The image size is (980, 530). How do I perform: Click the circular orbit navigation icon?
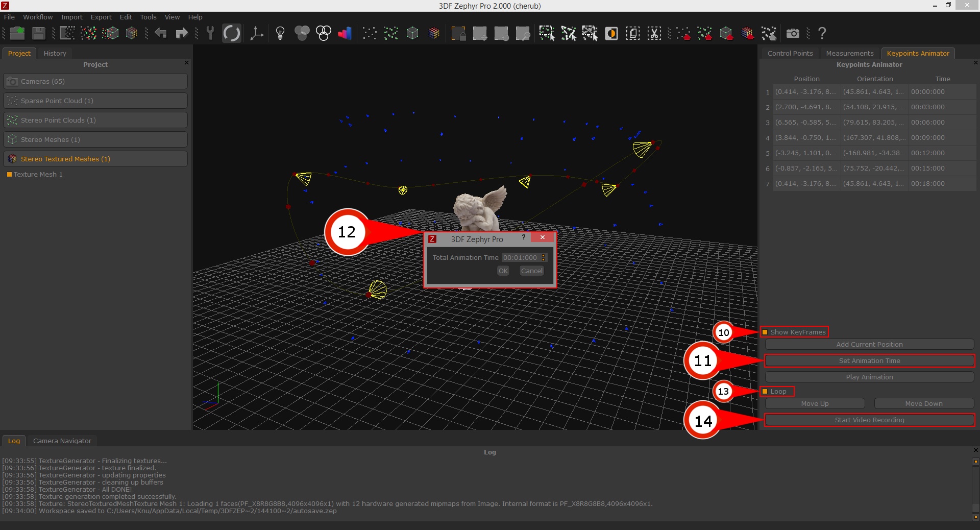coord(232,34)
